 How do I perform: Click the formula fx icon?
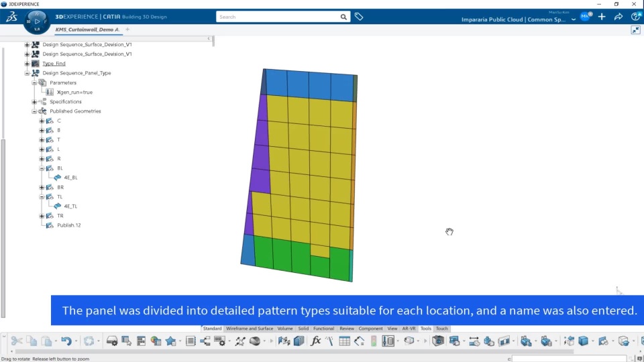315,341
